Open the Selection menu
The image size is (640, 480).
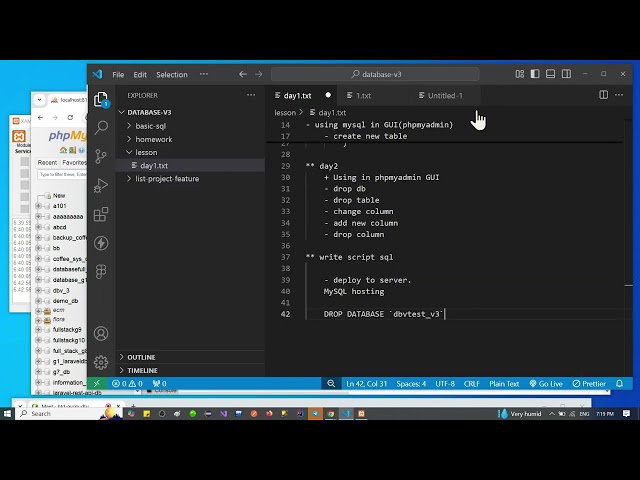point(172,75)
